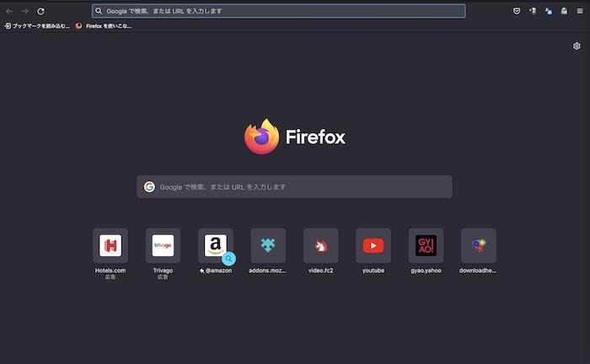The width and height of the screenshot is (590, 364).
Task: Open the Trivago sponsored shortcut tile
Action: point(163,245)
